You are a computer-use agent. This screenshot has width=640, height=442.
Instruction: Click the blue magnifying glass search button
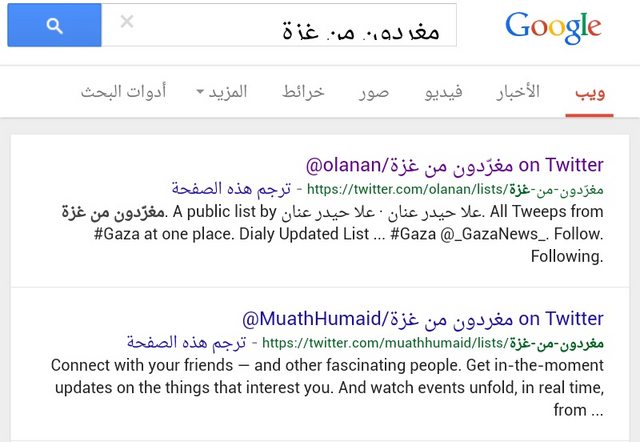(x=54, y=25)
